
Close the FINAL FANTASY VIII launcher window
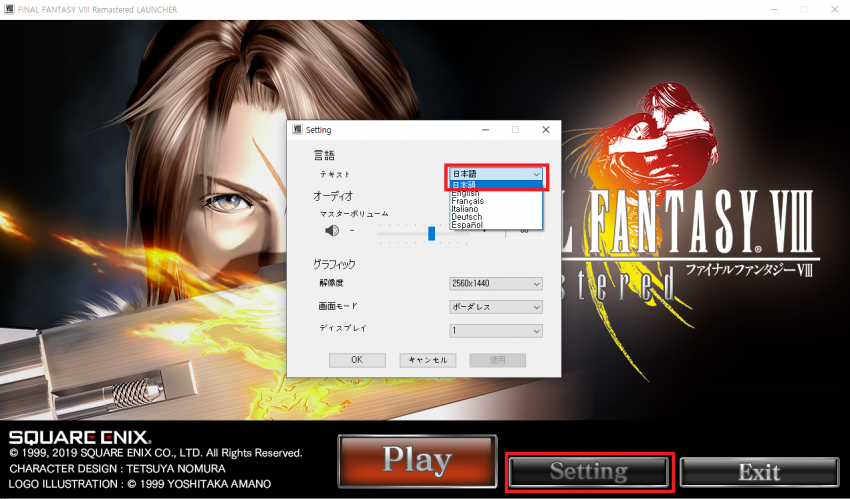[834, 9]
